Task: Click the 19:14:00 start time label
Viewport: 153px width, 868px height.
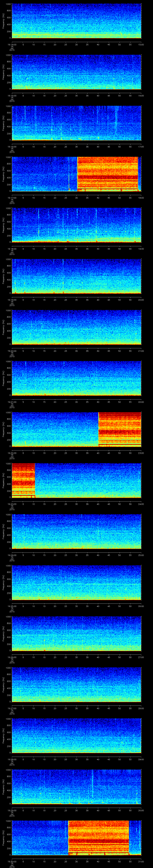Action: [12, 44]
